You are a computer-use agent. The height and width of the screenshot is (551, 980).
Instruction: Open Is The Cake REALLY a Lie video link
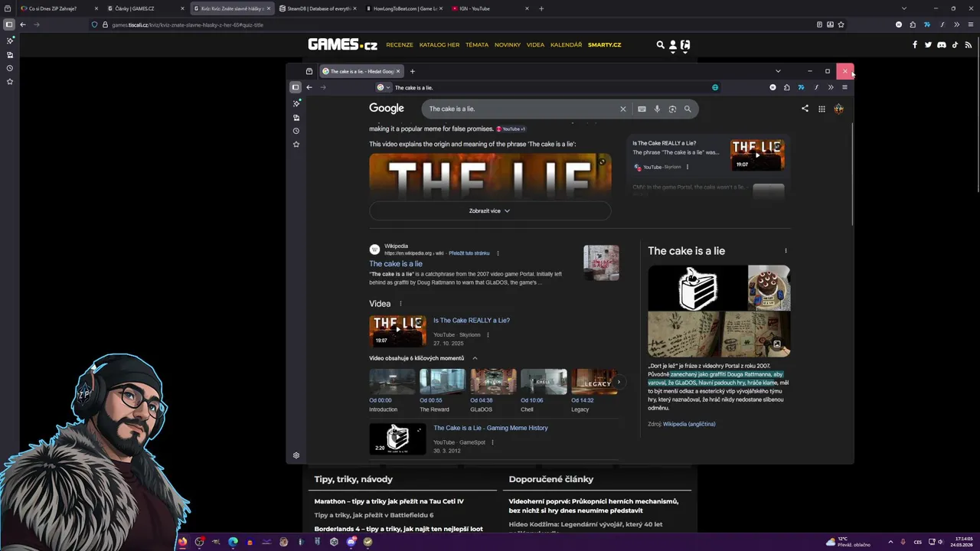coord(472,321)
